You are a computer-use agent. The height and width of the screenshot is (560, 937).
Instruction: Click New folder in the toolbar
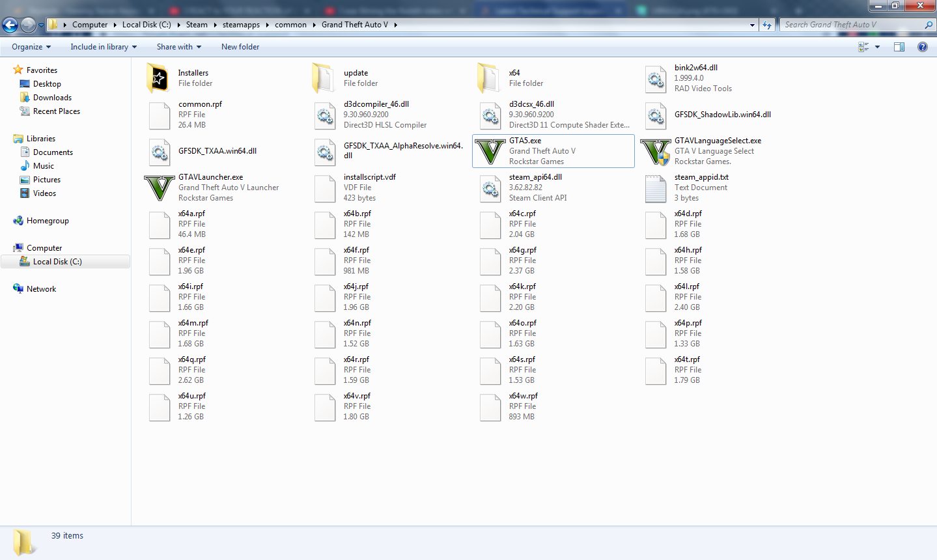tap(240, 47)
